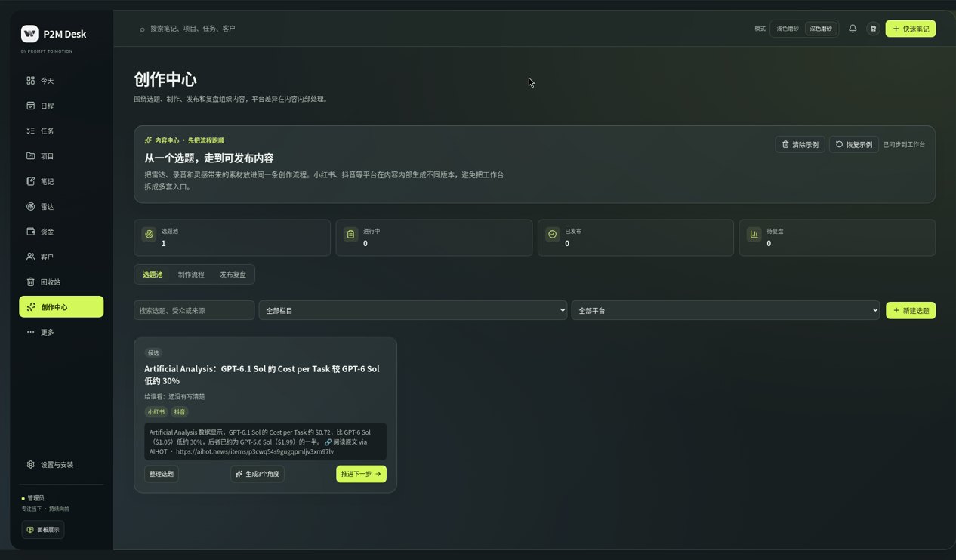Screen dimensions: 956x560
Task: Open the 回收站 trash section
Action: click(x=61, y=282)
